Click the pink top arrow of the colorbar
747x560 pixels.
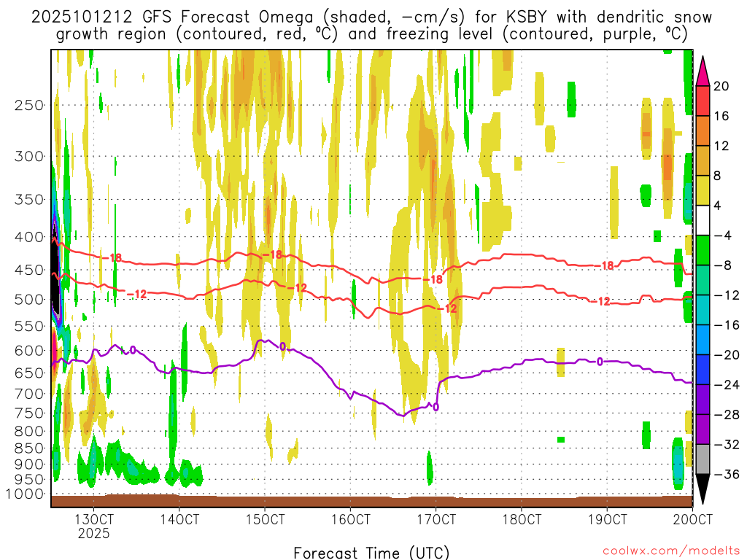703,71
